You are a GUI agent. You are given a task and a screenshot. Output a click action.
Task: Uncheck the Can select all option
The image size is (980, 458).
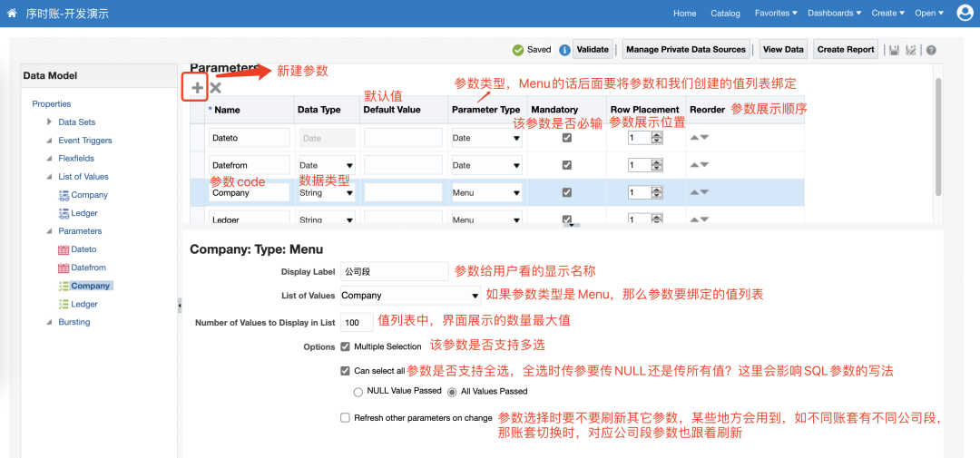(x=345, y=371)
